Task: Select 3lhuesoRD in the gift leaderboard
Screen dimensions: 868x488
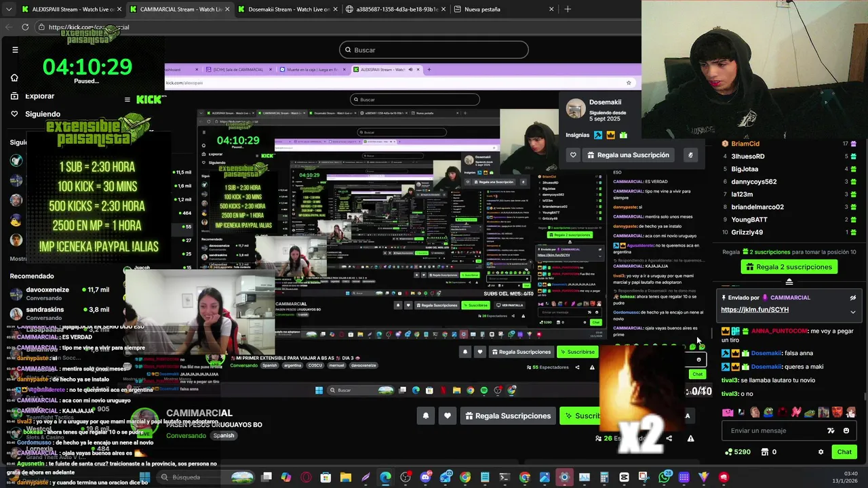Action: pyautogui.click(x=748, y=157)
